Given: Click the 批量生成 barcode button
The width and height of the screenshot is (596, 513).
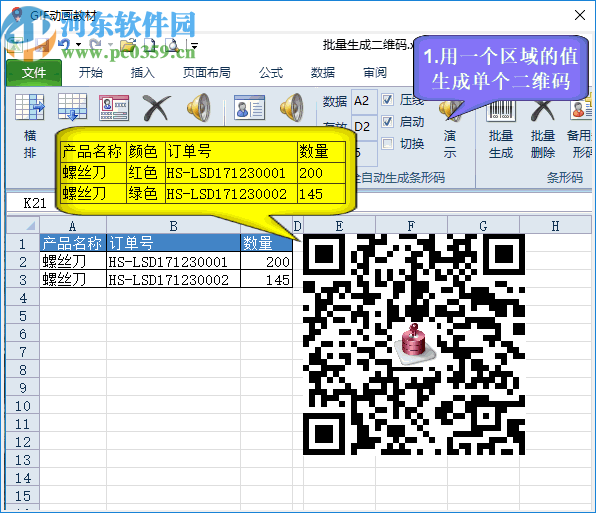Looking at the screenshot, I should 501,129.
